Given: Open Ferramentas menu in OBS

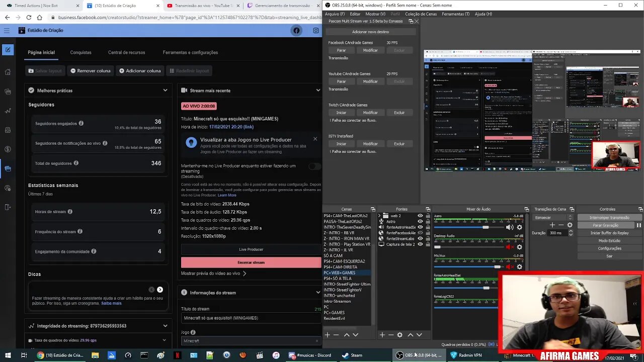Looking at the screenshot, I should [x=456, y=14].
